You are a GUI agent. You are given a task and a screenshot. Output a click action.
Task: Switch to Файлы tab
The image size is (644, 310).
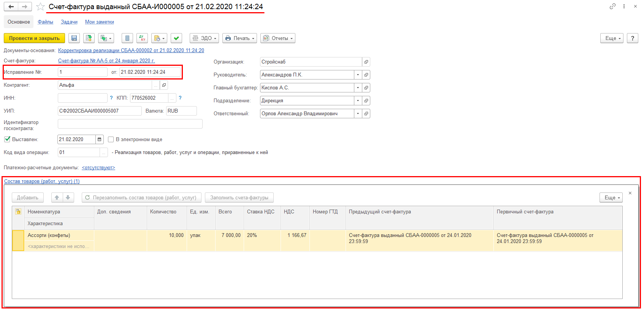click(x=45, y=22)
